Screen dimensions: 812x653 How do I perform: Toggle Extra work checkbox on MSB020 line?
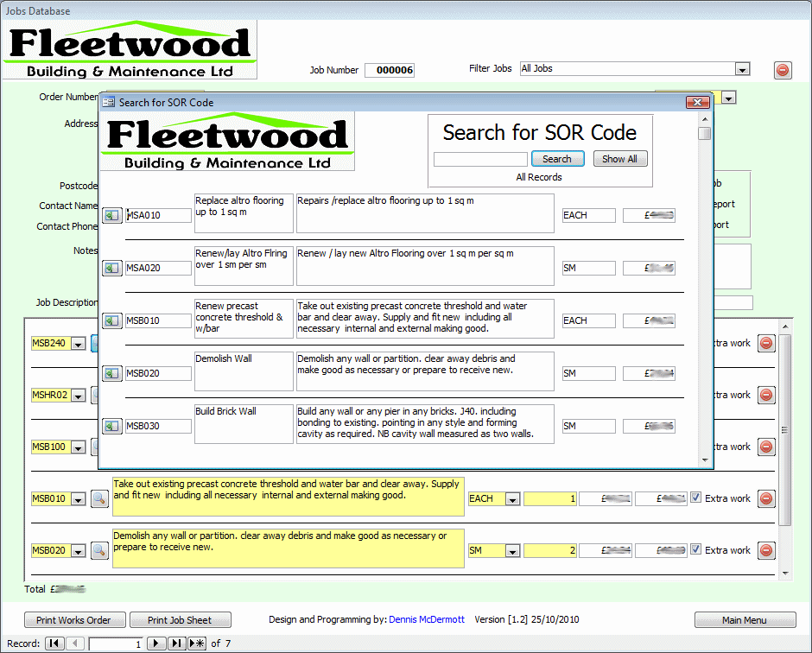click(696, 549)
